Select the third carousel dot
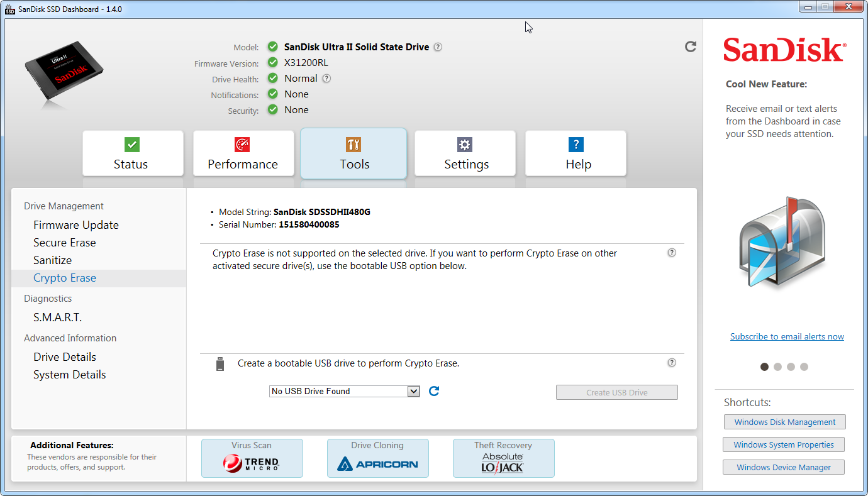The height and width of the screenshot is (496, 868). coord(791,367)
